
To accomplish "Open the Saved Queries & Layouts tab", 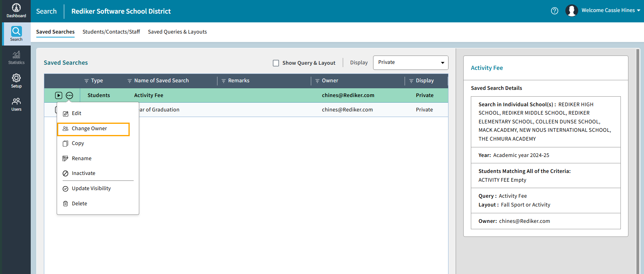I will click(x=177, y=32).
